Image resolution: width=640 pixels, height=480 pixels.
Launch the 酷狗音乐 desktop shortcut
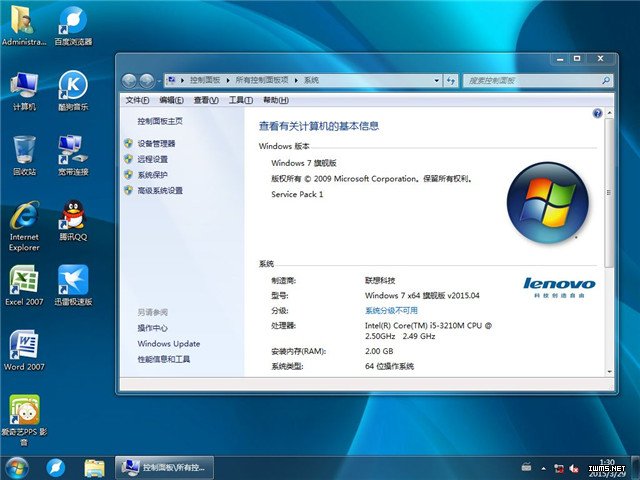coord(73,91)
